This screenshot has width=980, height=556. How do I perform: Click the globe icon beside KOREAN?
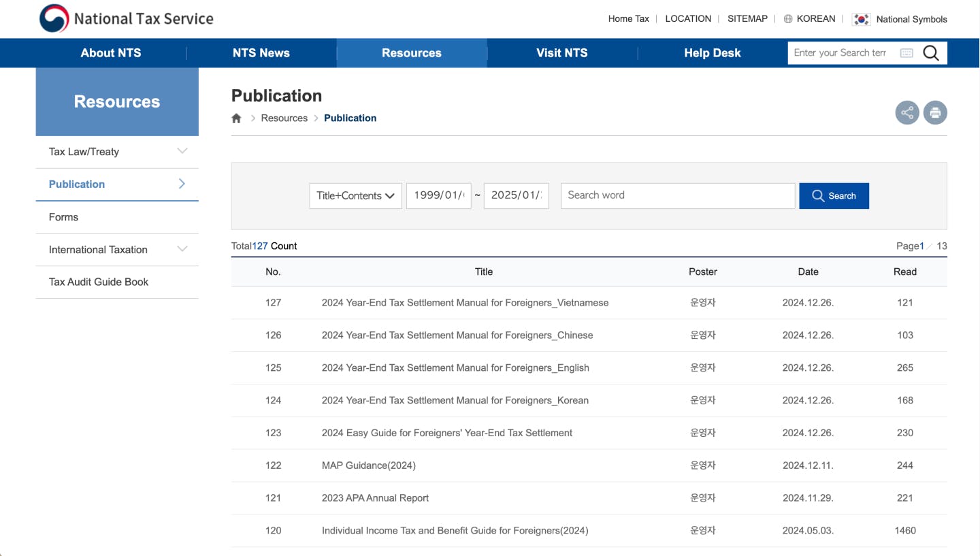[x=788, y=19]
